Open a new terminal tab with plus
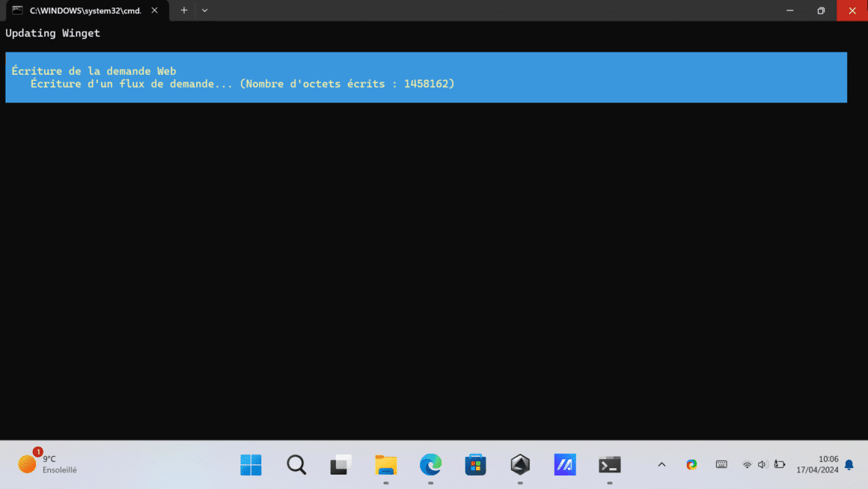 click(184, 10)
